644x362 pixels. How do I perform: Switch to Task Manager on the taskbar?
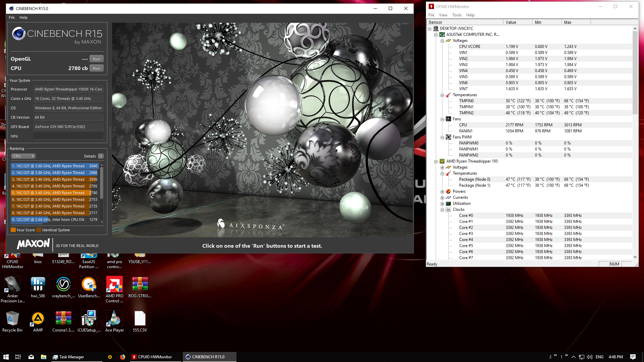coord(77,357)
